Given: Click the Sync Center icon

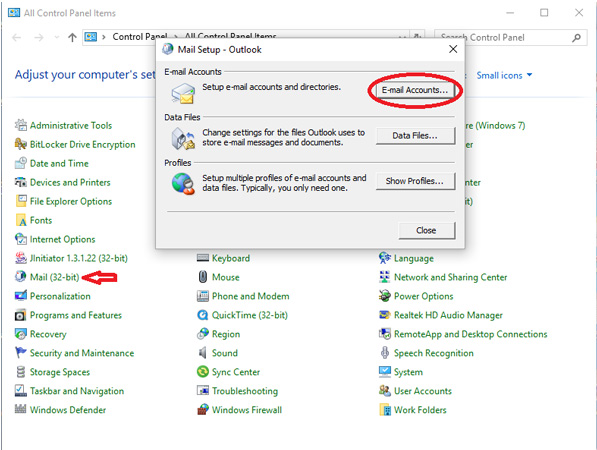Looking at the screenshot, I should tap(203, 372).
